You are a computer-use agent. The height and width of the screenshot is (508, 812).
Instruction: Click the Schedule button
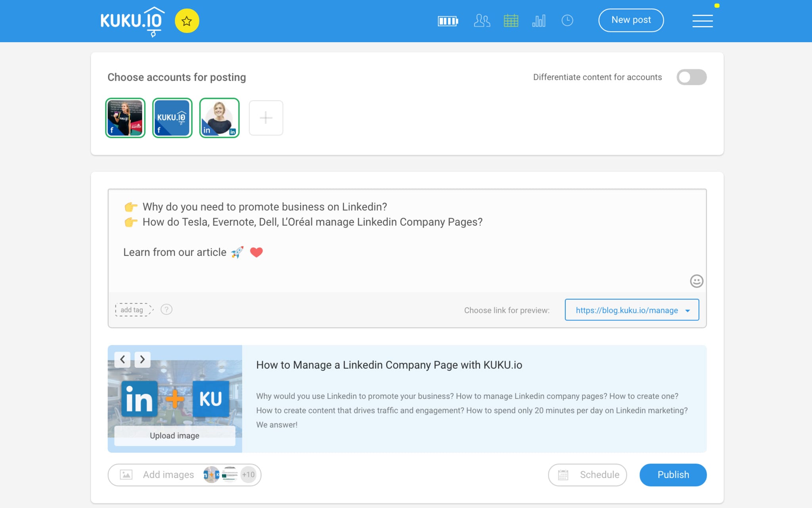tap(587, 475)
